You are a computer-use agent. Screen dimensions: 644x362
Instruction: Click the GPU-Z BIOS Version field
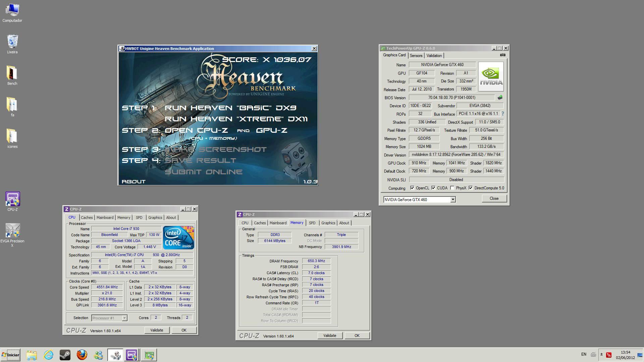451,98
